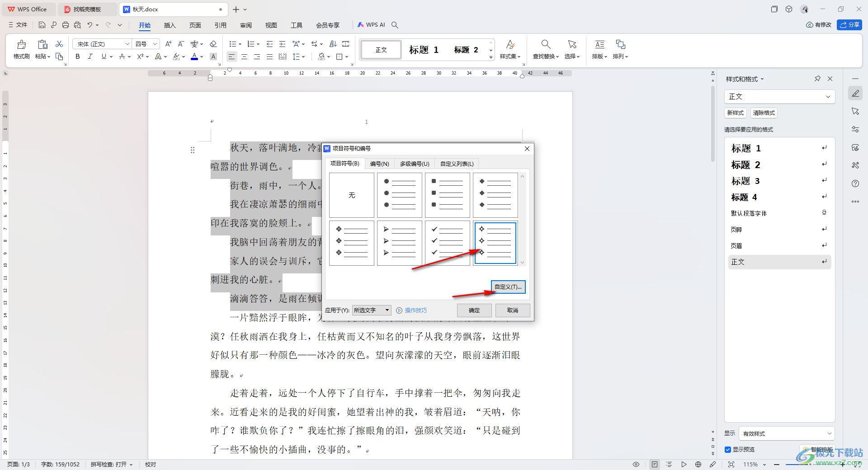868x470 pixels.
Task: Pin the Styles and Formatting panel
Action: (x=817, y=79)
